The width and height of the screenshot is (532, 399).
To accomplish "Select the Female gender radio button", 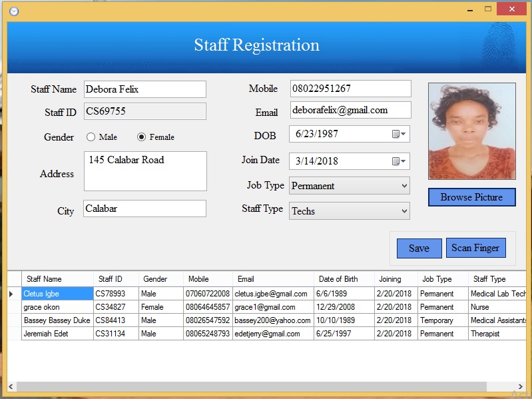I will pos(141,137).
